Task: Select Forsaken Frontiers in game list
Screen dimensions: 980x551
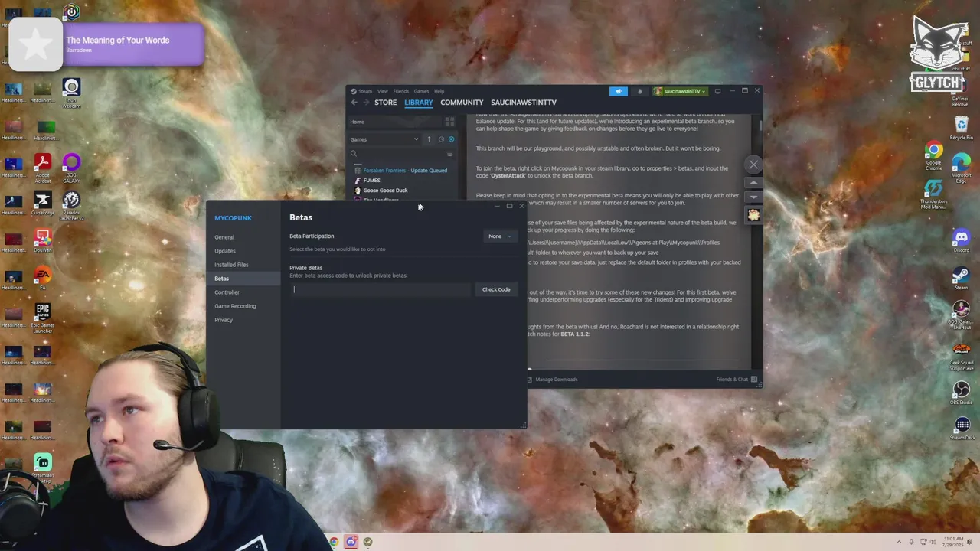Action: (x=405, y=171)
